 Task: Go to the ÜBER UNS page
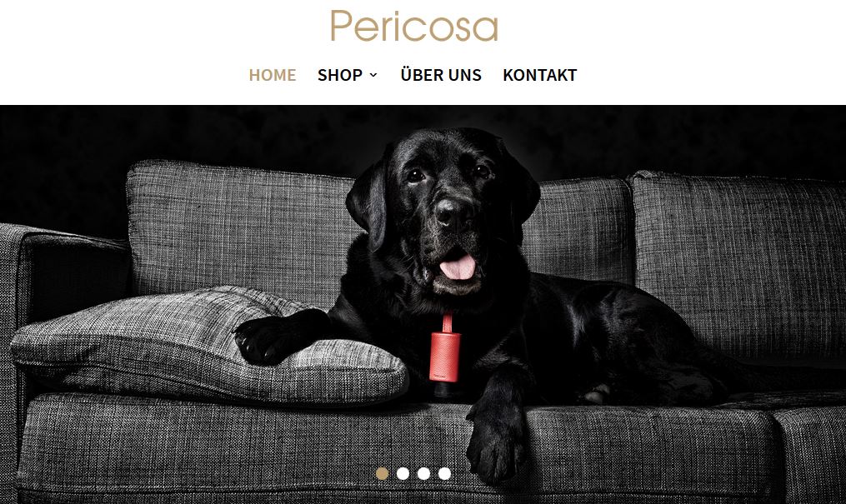click(x=441, y=74)
